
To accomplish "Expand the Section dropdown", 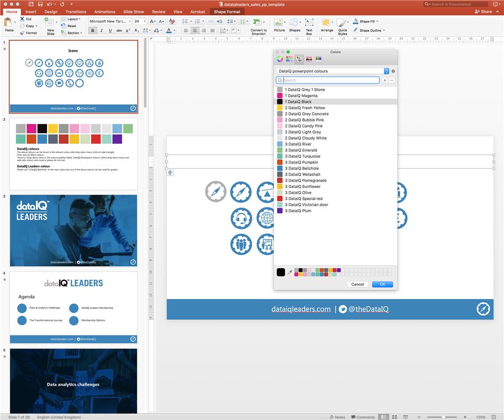I will (81, 33).
